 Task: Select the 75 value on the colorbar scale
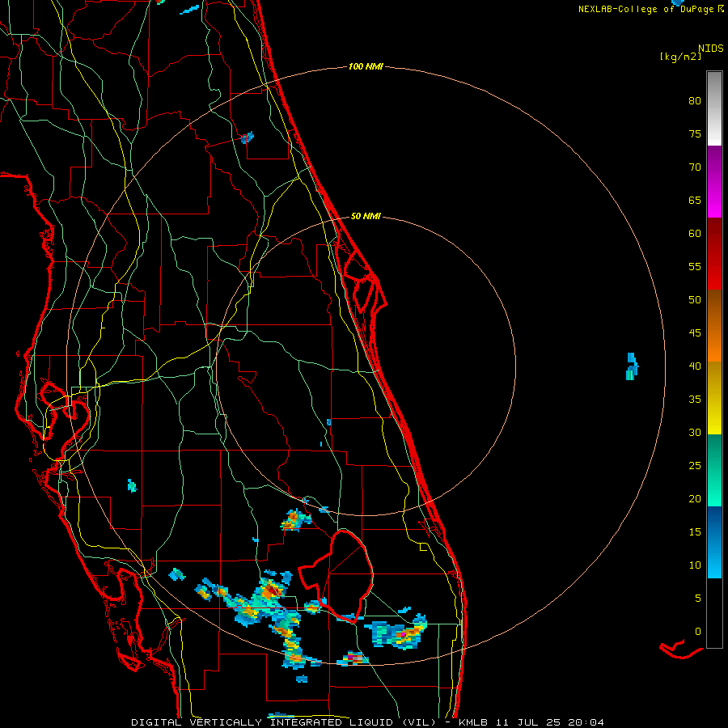click(x=695, y=133)
